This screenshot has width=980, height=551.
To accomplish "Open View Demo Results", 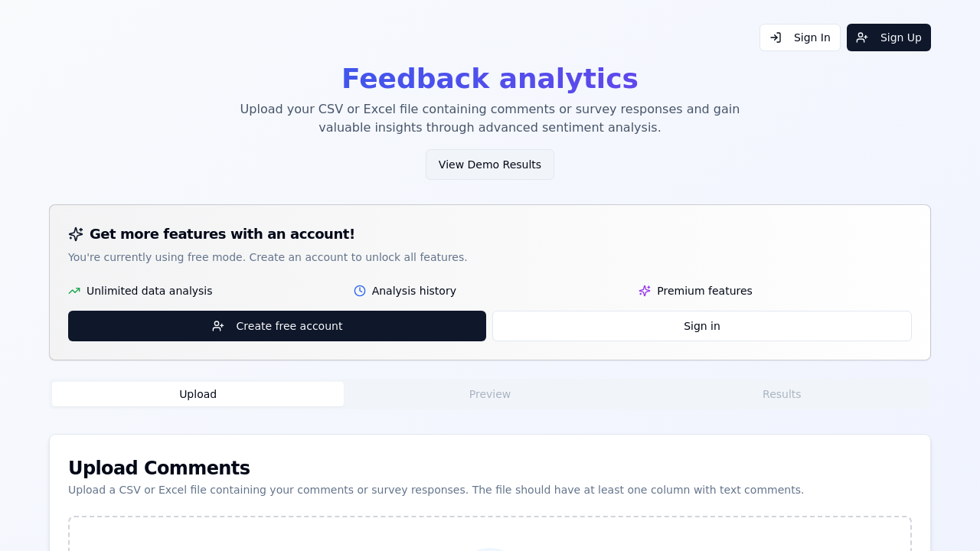I will click(490, 165).
